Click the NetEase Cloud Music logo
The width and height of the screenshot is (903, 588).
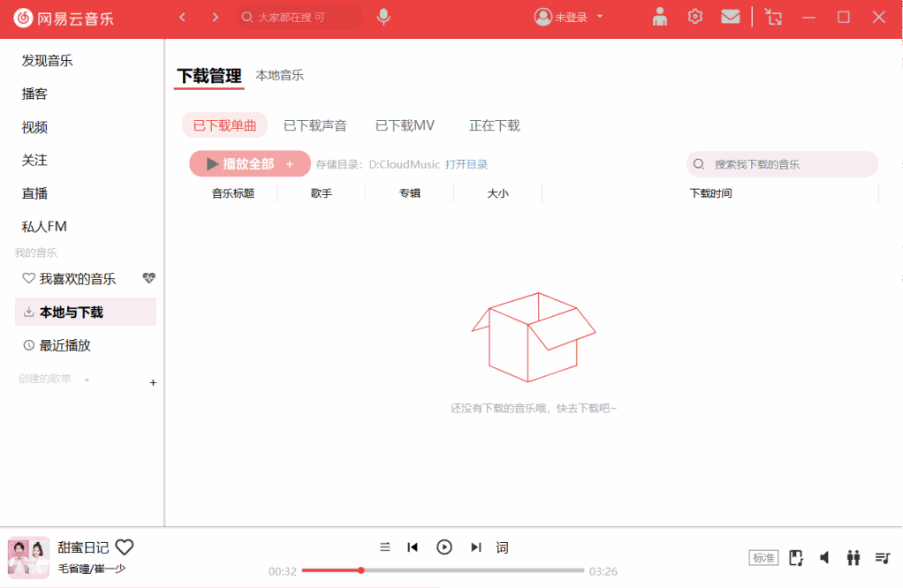(x=64, y=19)
